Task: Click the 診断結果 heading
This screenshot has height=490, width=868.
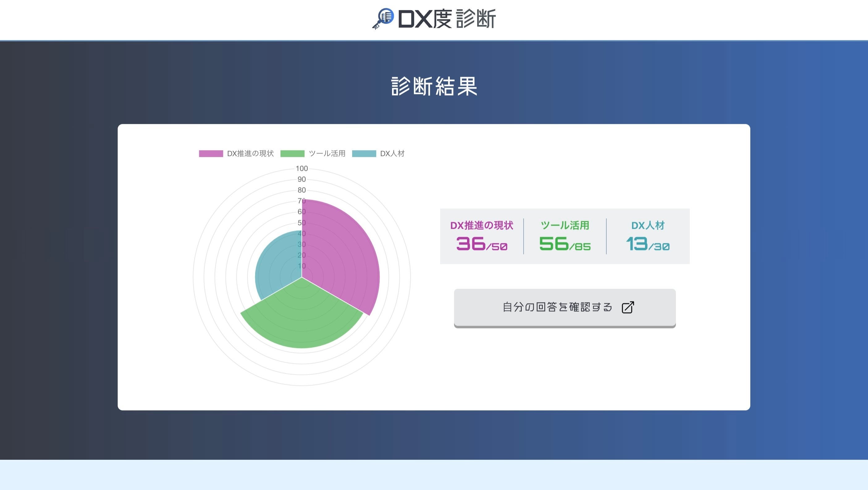Action: point(434,86)
